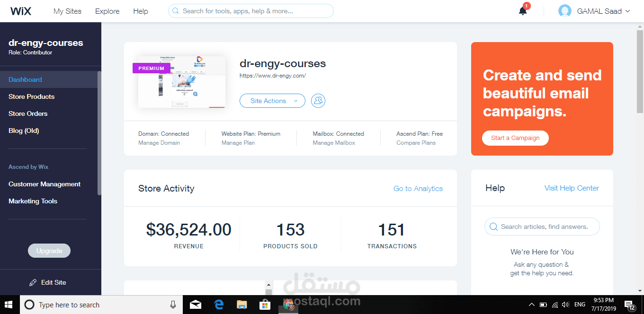Open the GAMAL Saad account dropdown arrow
This screenshot has width=644, height=314.
coord(628,11)
